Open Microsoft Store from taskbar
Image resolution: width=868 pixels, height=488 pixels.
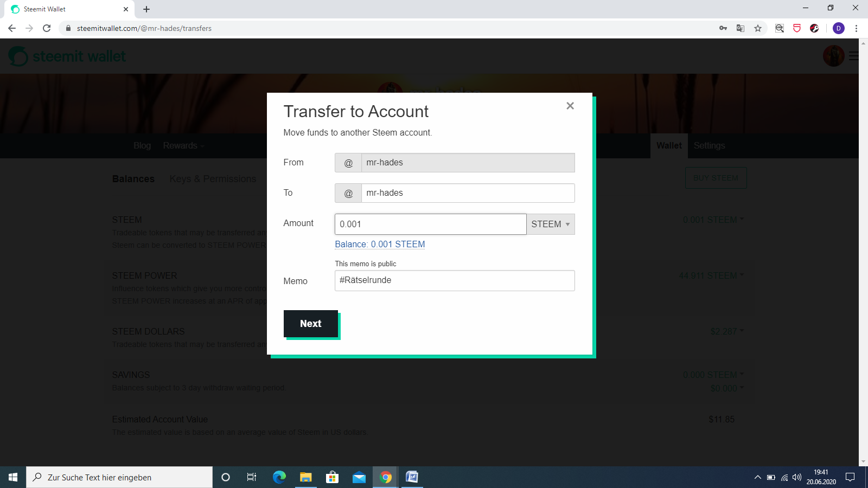click(332, 477)
